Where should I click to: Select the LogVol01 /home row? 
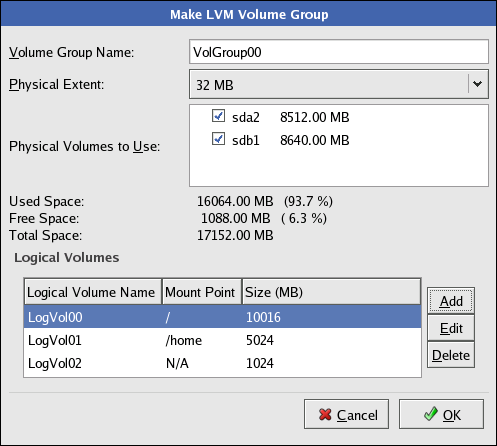pos(222,340)
